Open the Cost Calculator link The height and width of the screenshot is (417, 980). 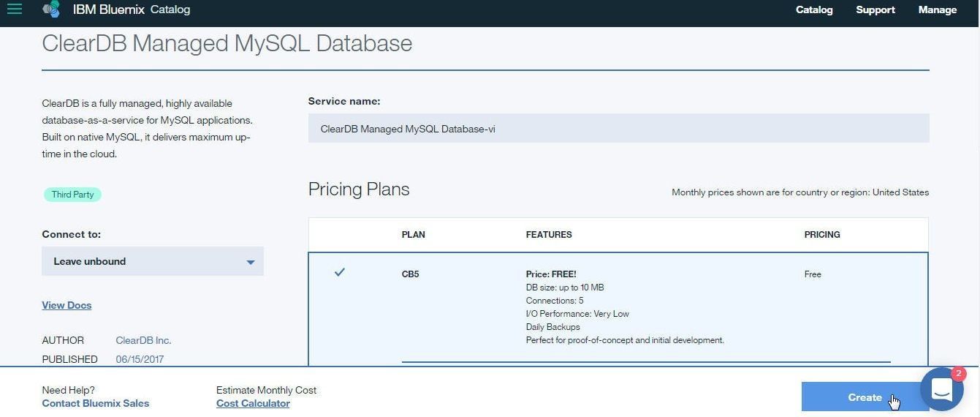click(253, 403)
